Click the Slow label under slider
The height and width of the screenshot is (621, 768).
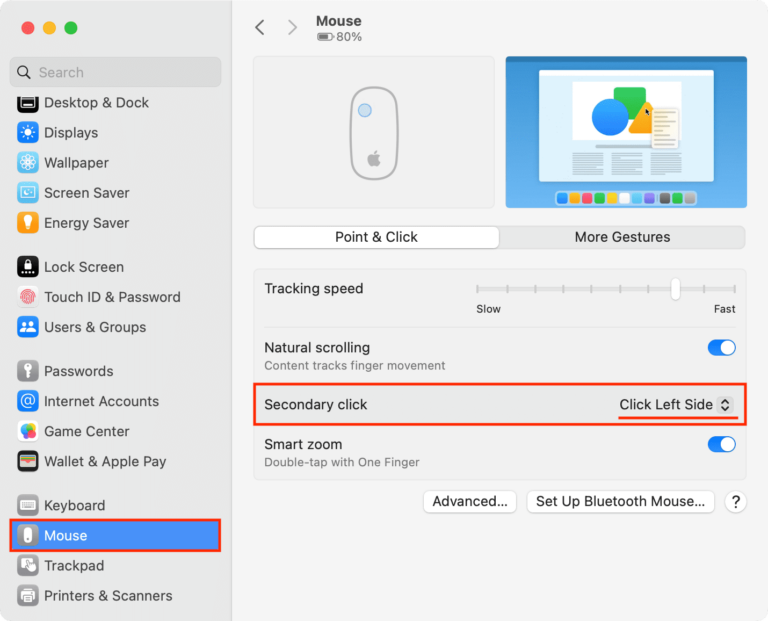[488, 309]
